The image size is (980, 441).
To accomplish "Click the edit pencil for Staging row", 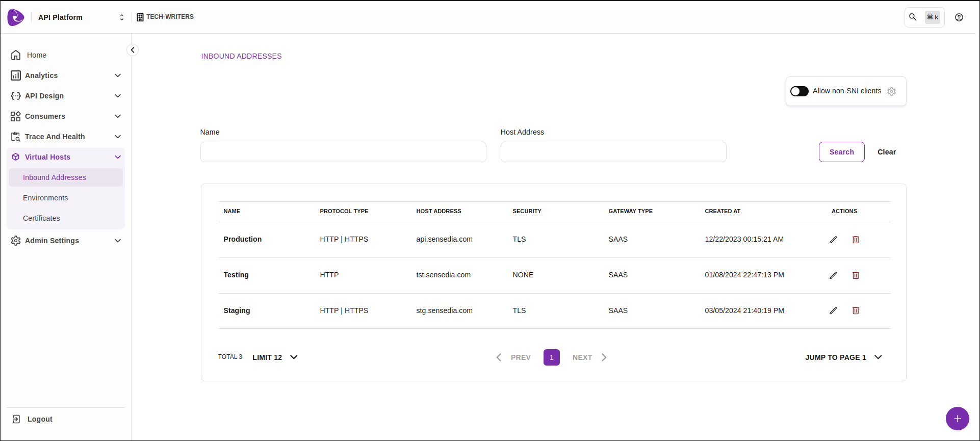I will [833, 310].
